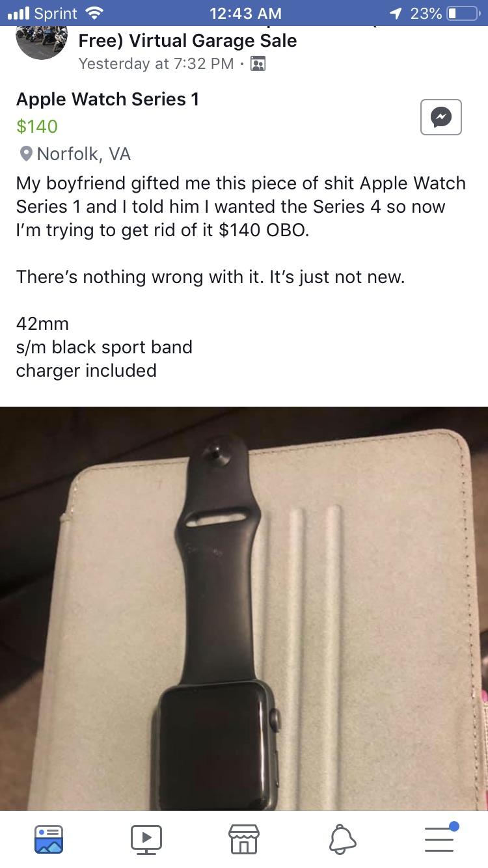Tap the $140 price label
The width and height of the screenshot is (488, 868).
tap(37, 126)
